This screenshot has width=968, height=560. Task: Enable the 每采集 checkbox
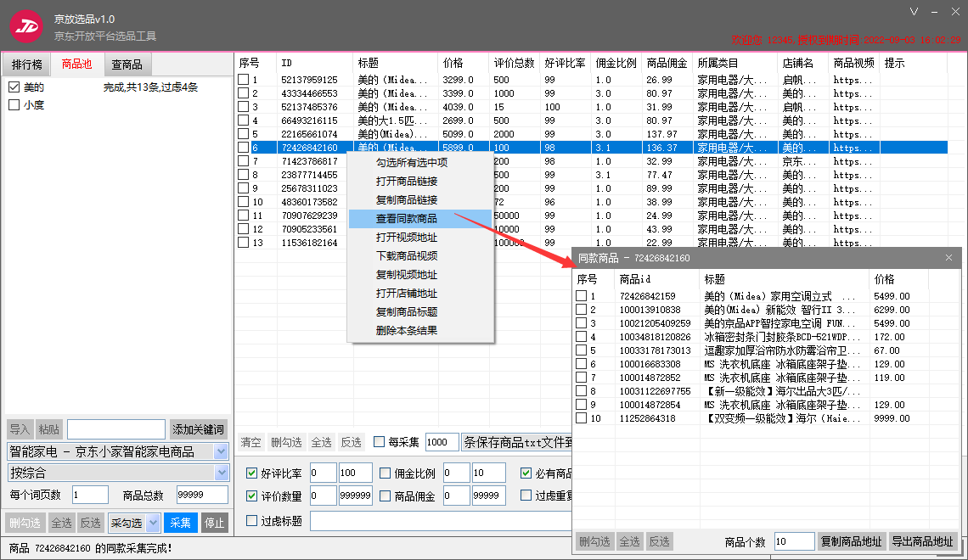click(379, 441)
